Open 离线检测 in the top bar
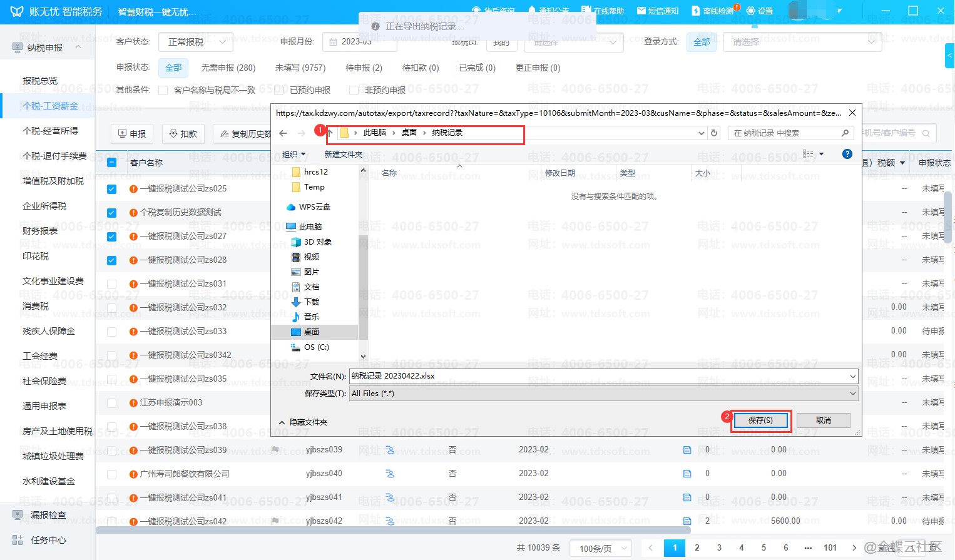 713,11
